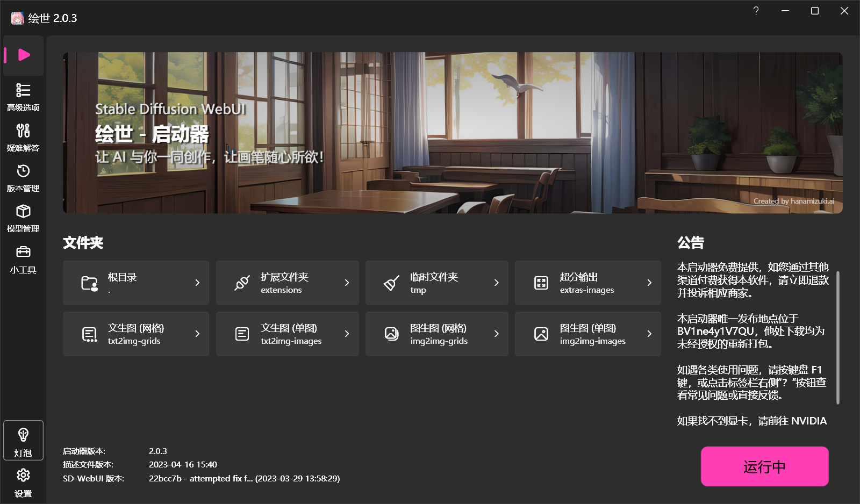Click the pink 运行中 button
Image resolution: width=860 pixels, height=504 pixels.
pos(764,466)
